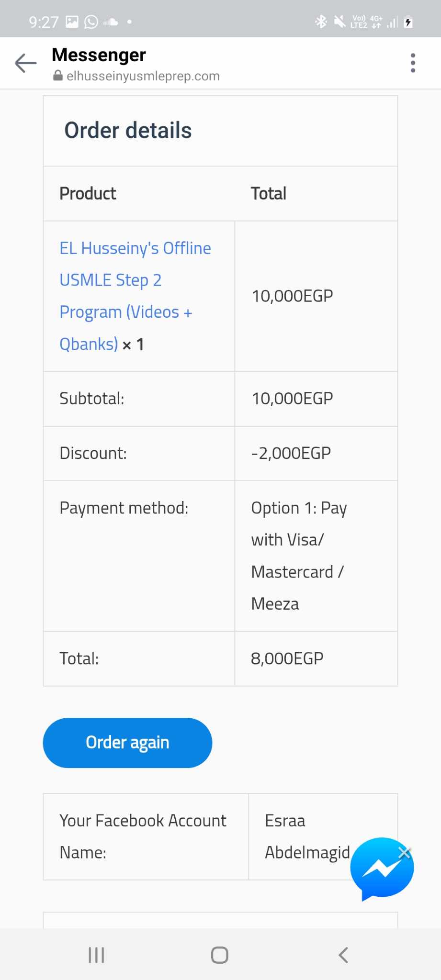Tap the back arrow in header
Image resolution: width=441 pixels, height=980 pixels.
tap(26, 63)
